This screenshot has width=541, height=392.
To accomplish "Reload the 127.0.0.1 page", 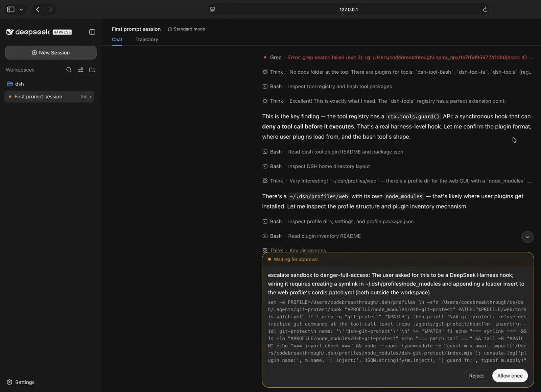I will tap(485, 9).
